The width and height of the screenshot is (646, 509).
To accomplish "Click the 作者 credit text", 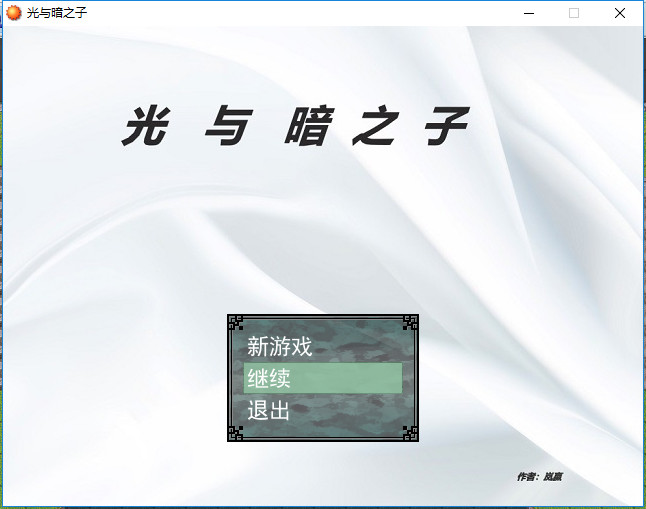I will (x=539, y=477).
